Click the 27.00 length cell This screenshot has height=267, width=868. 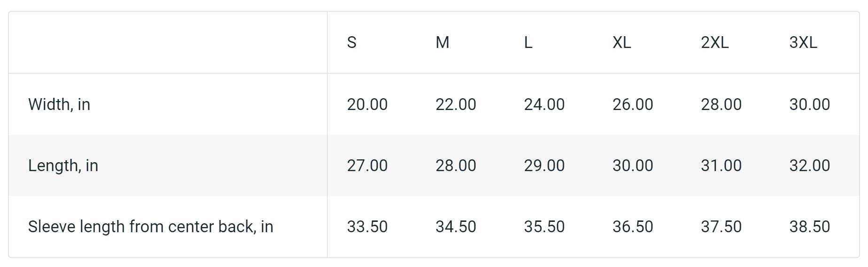pos(367,165)
